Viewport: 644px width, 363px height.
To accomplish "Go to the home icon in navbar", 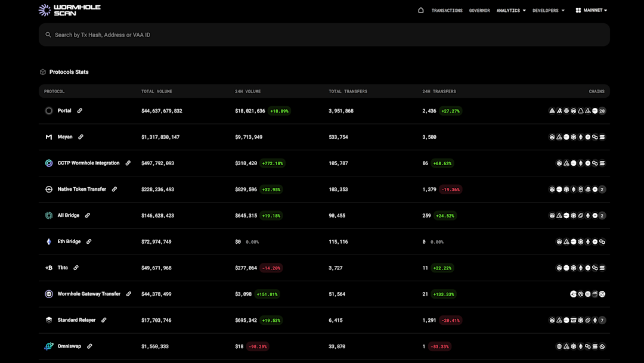I will pos(420,10).
